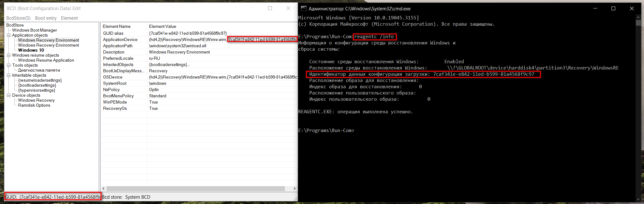Select the ApplicationPath element row
The width and height of the screenshot is (644, 204).
click(199, 46)
